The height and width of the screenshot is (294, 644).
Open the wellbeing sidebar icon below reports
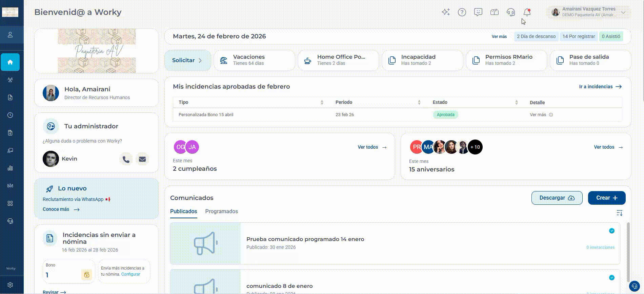coord(10,186)
